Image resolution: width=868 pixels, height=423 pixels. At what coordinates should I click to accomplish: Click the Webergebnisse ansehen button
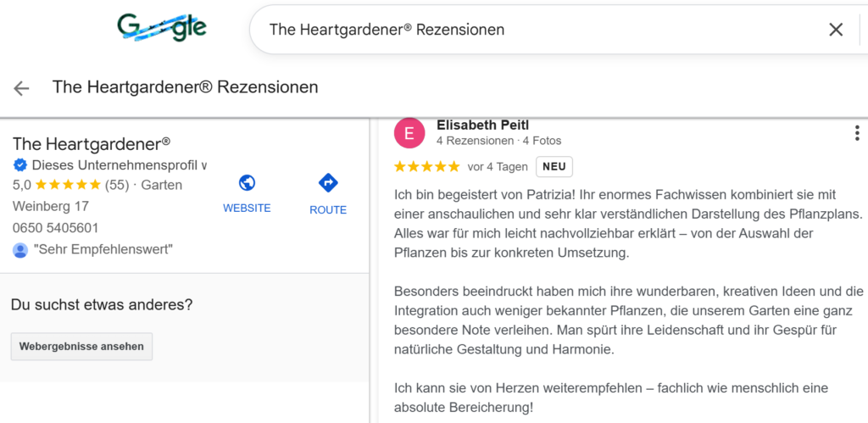coord(81,347)
